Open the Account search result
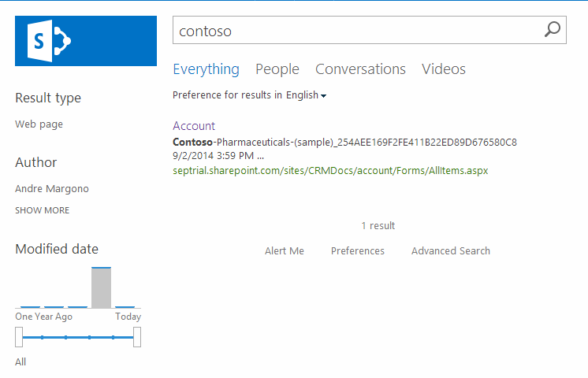 (x=194, y=126)
